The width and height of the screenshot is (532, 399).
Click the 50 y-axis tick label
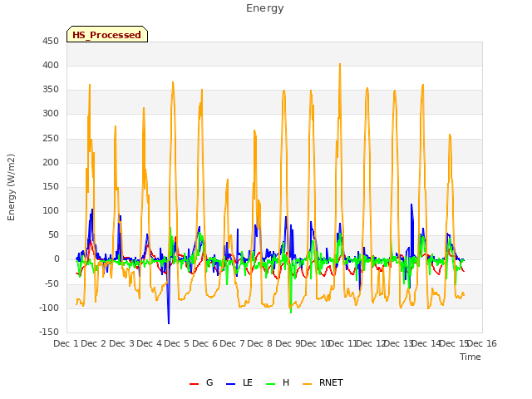pyautogui.click(x=53, y=234)
